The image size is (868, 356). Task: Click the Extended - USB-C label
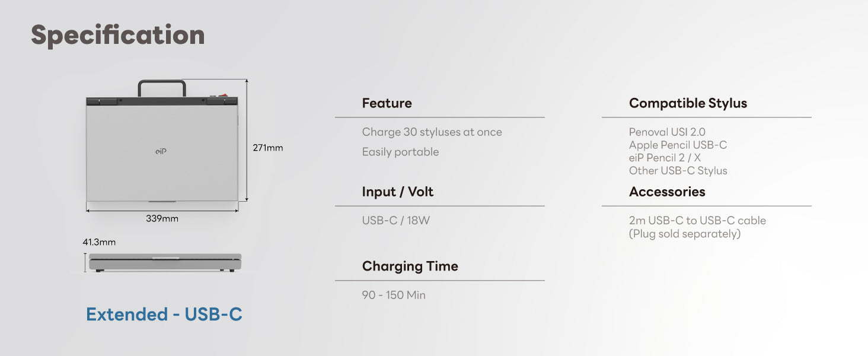click(x=164, y=314)
